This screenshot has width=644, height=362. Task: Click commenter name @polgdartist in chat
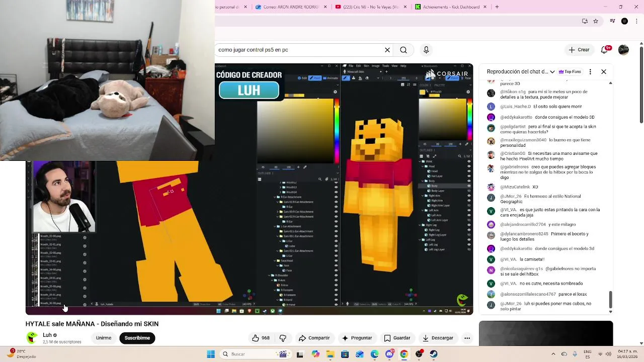513,127
